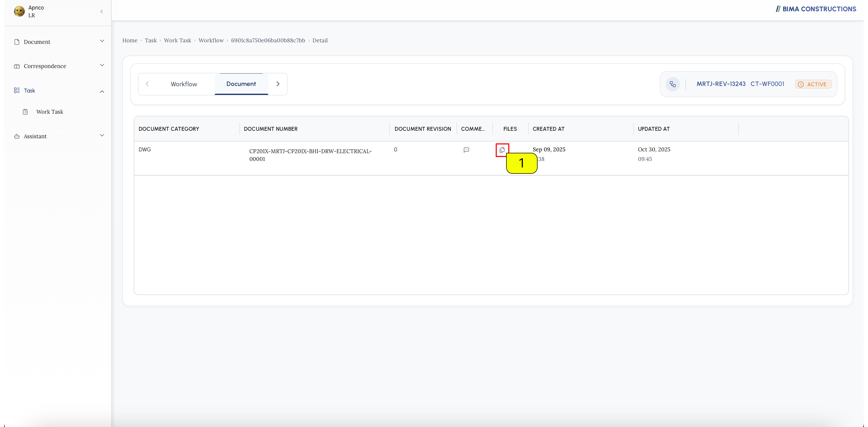
Task: Click the Assistant robot icon
Action: (x=17, y=136)
